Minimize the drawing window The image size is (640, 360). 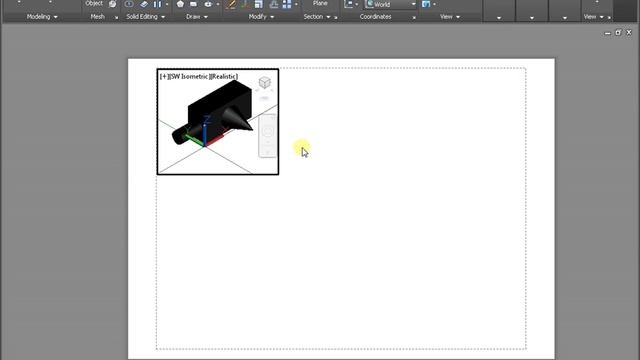click(608, 33)
